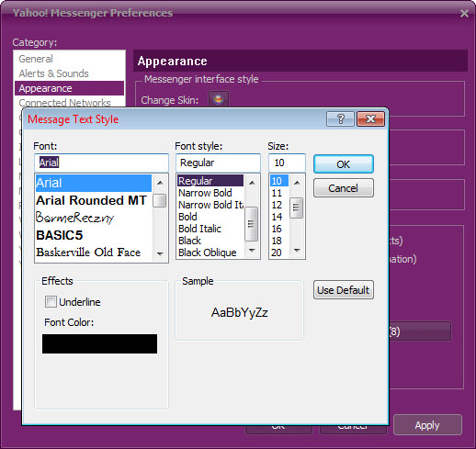The width and height of the screenshot is (476, 449).
Task: Click font style list scrollbar thumb
Action: pos(252,224)
